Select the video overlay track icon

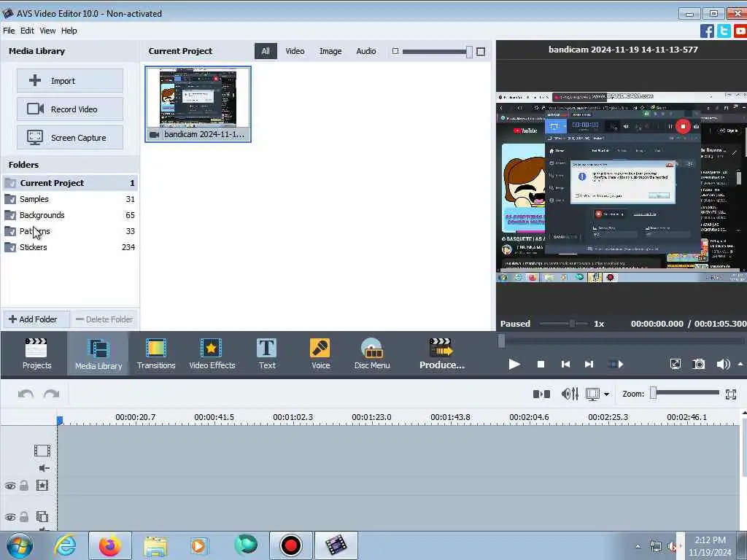point(42,517)
